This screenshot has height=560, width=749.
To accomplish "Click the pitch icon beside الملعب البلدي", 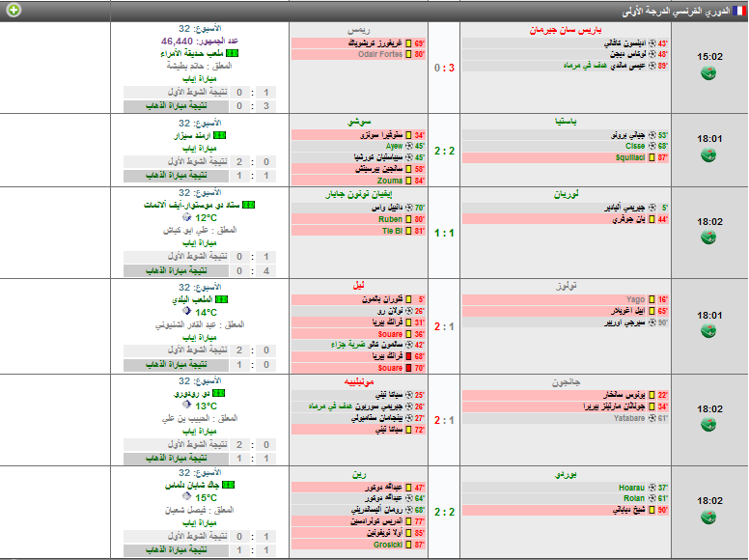I will [222, 299].
